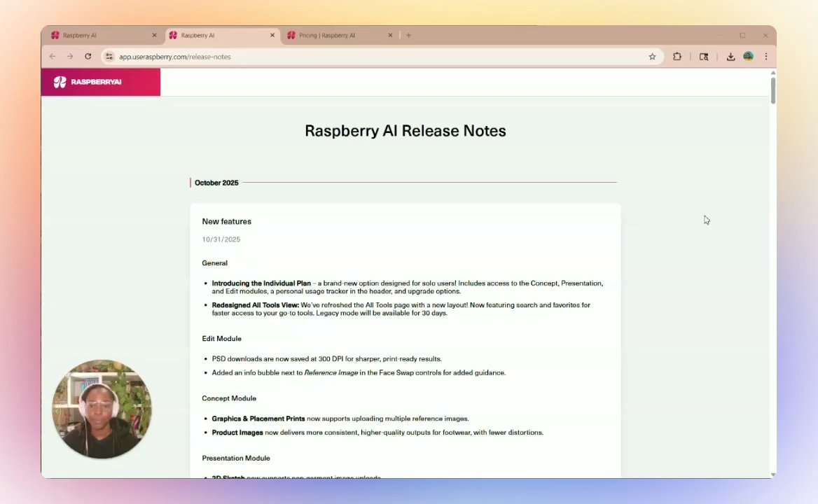Minimize the browser window
This screenshot has height=504, width=818.
721,36
